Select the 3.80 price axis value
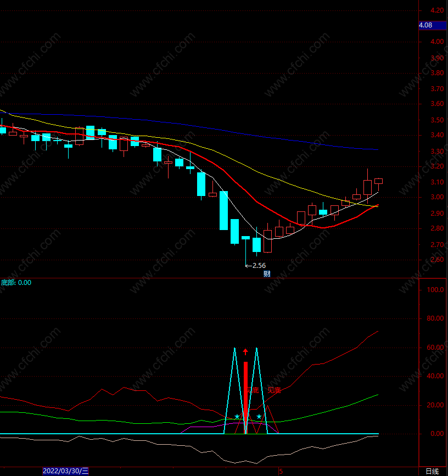Viewport: 448px width, 476px height. click(437, 73)
